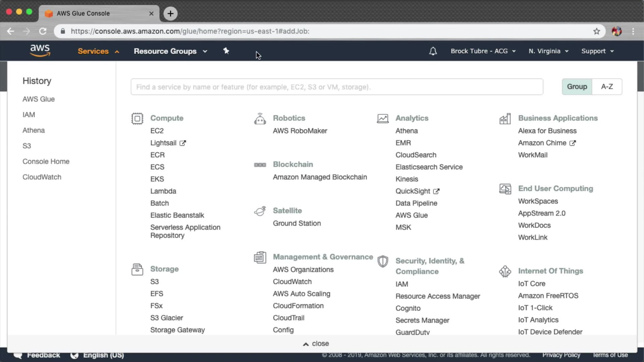The height and width of the screenshot is (362, 644).
Task: Switch the service view to A-Z
Action: tap(607, 87)
